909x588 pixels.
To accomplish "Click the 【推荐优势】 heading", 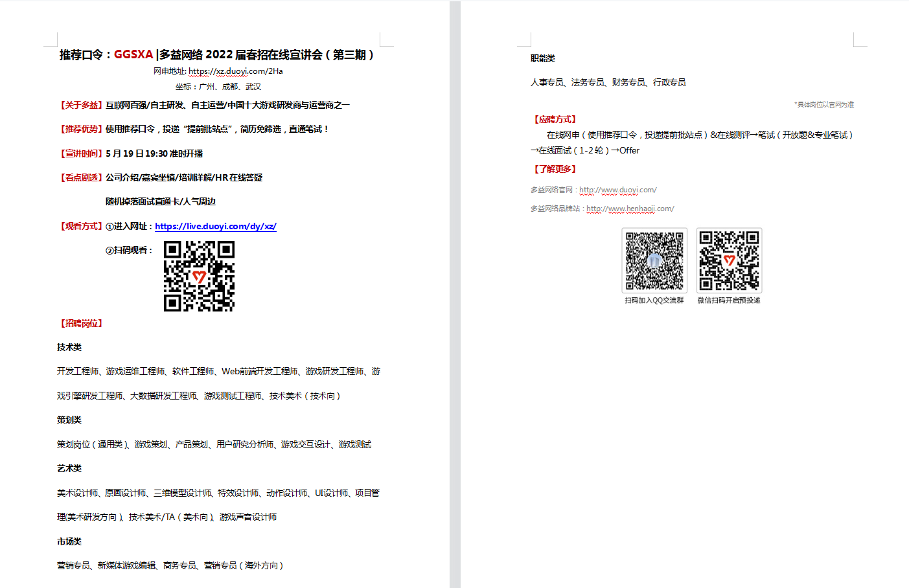I will coord(80,129).
